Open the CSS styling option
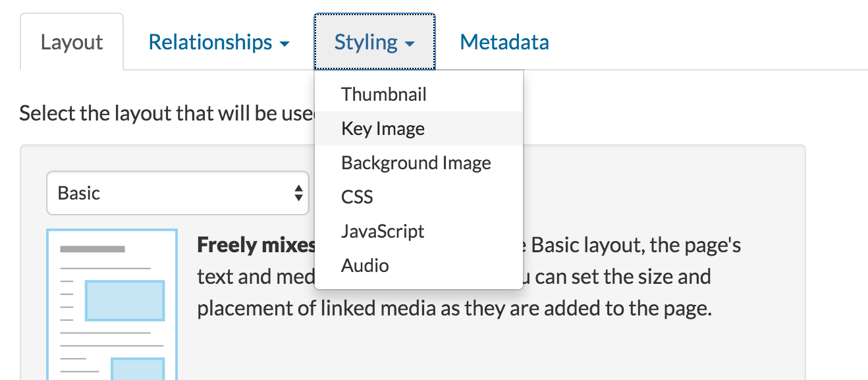 pyautogui.click(x=357, y=197)
